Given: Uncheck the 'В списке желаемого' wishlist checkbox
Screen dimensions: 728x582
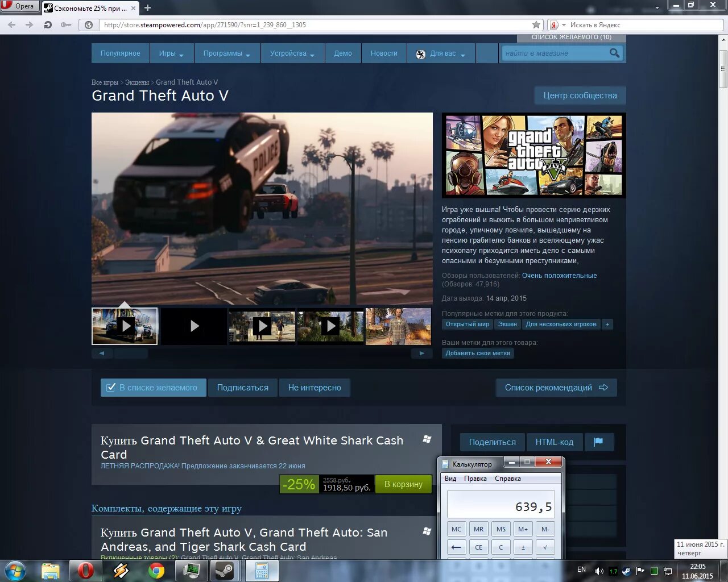Looking at the screenshot, I should (111, 388).
